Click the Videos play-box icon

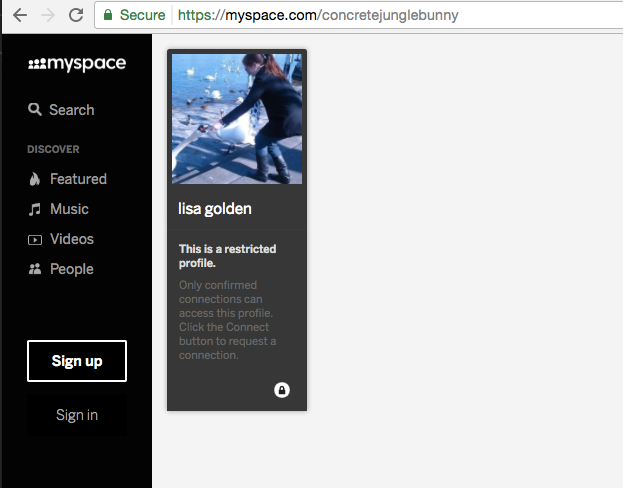coord(35,240)
